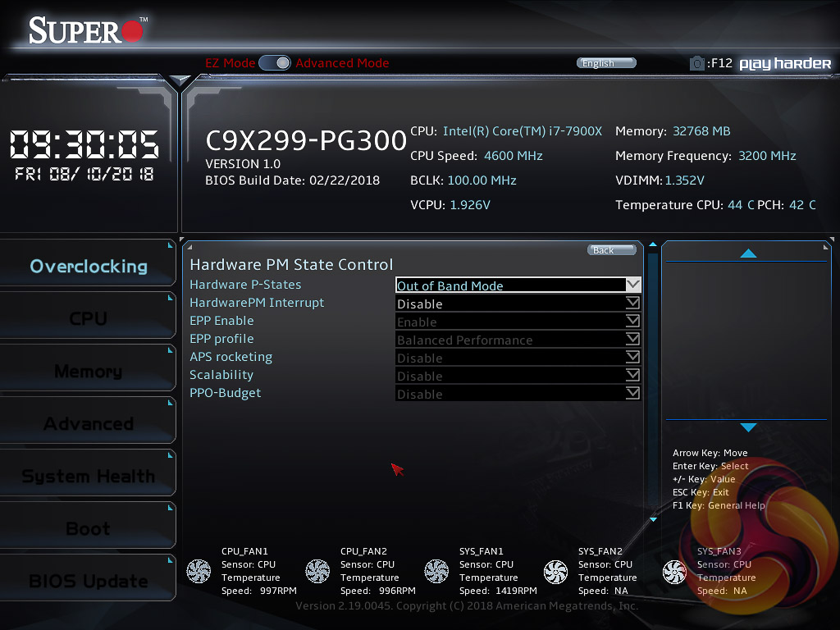The image size is (840, 630).
Task: Click the CPU Speed 4600 MHz value
Action: pos(514,156)
